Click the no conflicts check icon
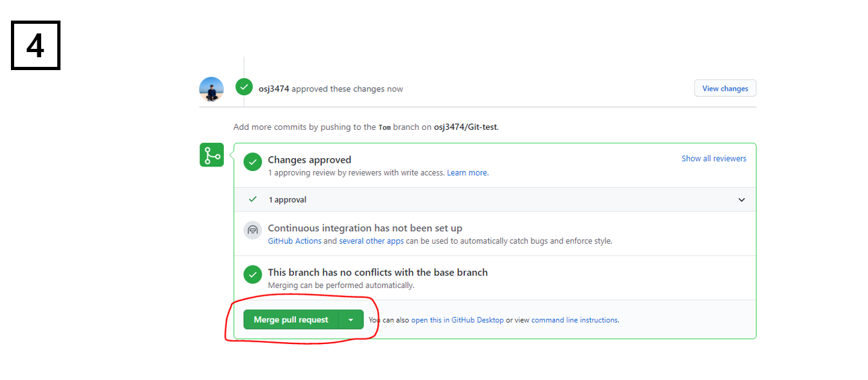The height and width of the screenshot is (380, 868). [x=253, y=275]
